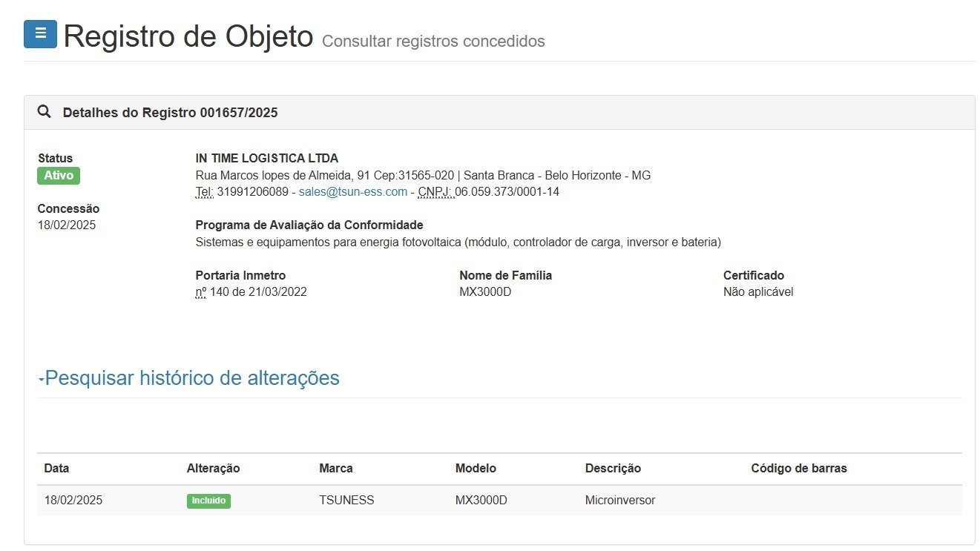Click the nº abbreviation under Portaria Inmetro
Viewport: 980px width, 551px height.
tap(201, 292)
